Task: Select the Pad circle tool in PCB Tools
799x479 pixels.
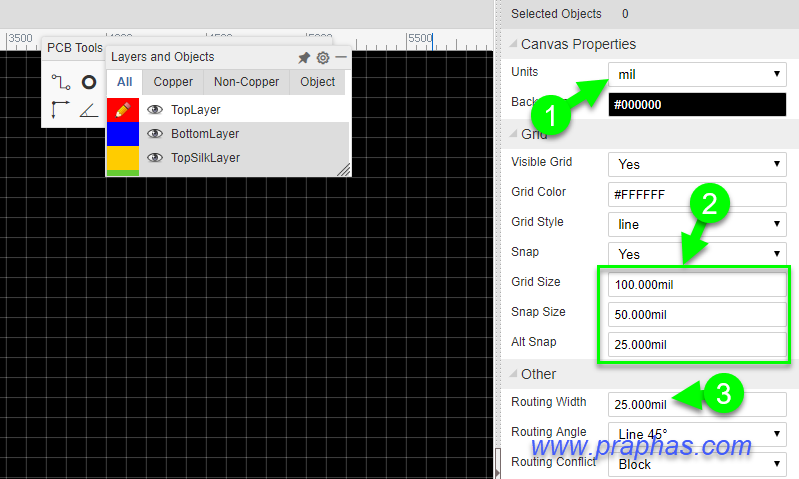Action: point(89,82)
